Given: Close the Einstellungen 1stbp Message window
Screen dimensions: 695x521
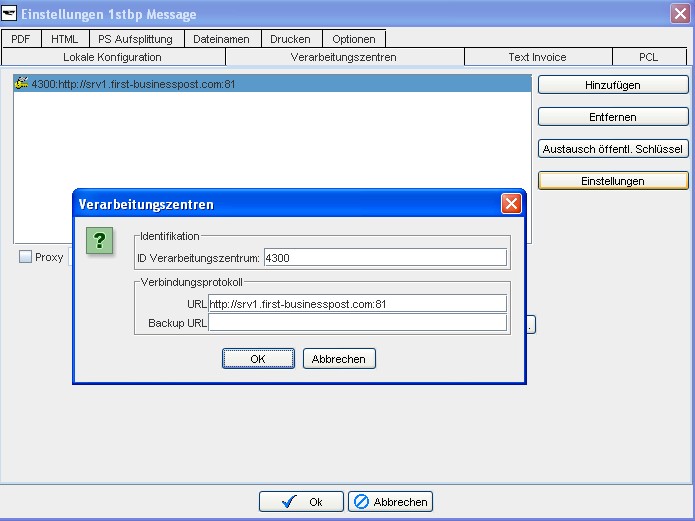Looking at the screenshot, I should [680, 14].
